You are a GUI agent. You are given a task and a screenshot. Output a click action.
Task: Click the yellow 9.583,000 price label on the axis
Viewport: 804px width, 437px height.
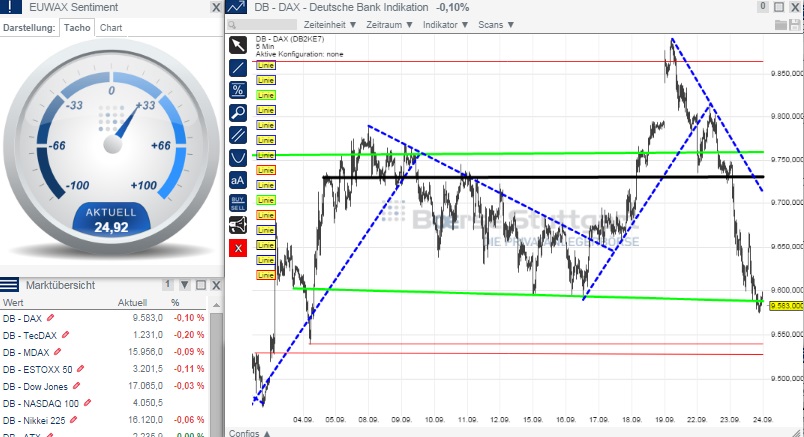[x=787, y=306]
